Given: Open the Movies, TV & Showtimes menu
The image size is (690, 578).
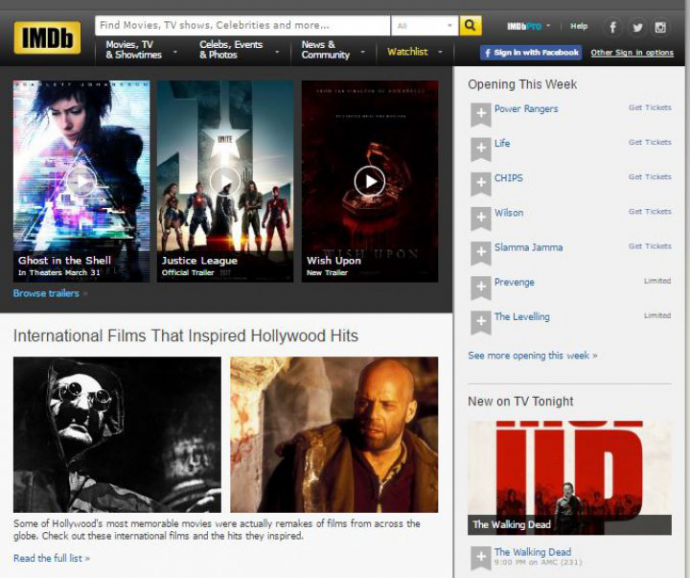Looking at the screenshot, I should point(142,49).
